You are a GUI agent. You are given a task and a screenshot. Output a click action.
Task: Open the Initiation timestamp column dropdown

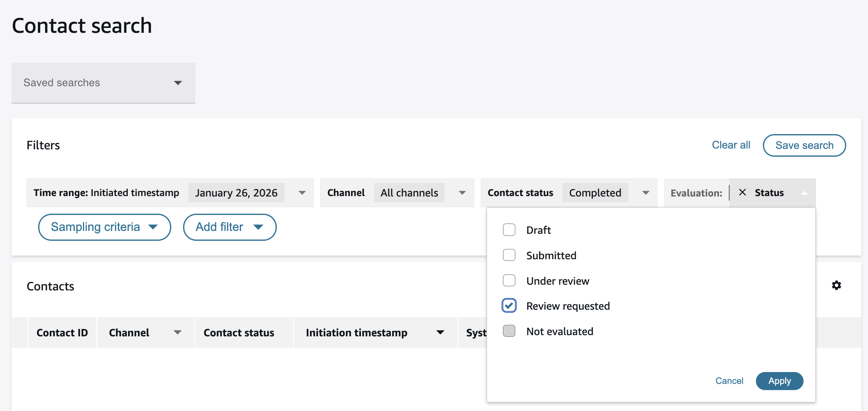tap(440, 332)
